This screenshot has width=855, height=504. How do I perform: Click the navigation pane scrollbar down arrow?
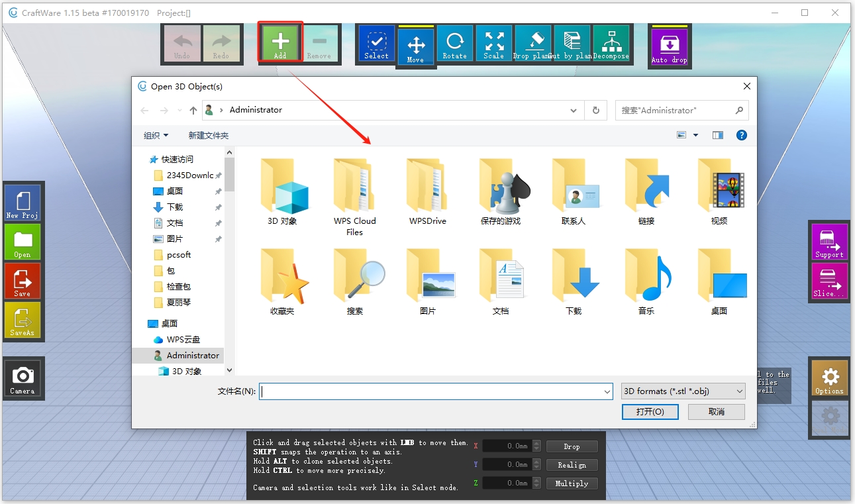point(230,371)
